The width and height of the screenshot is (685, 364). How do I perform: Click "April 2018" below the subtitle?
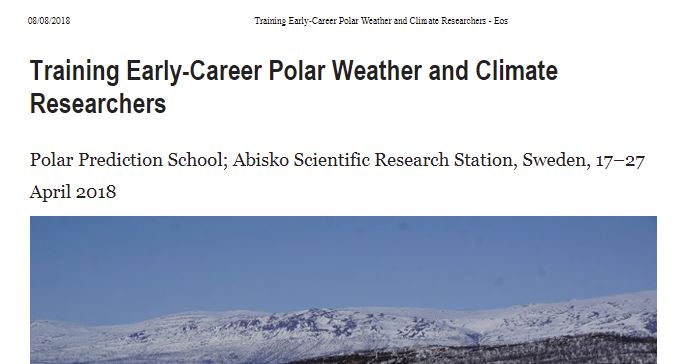[x=73, y=192]
